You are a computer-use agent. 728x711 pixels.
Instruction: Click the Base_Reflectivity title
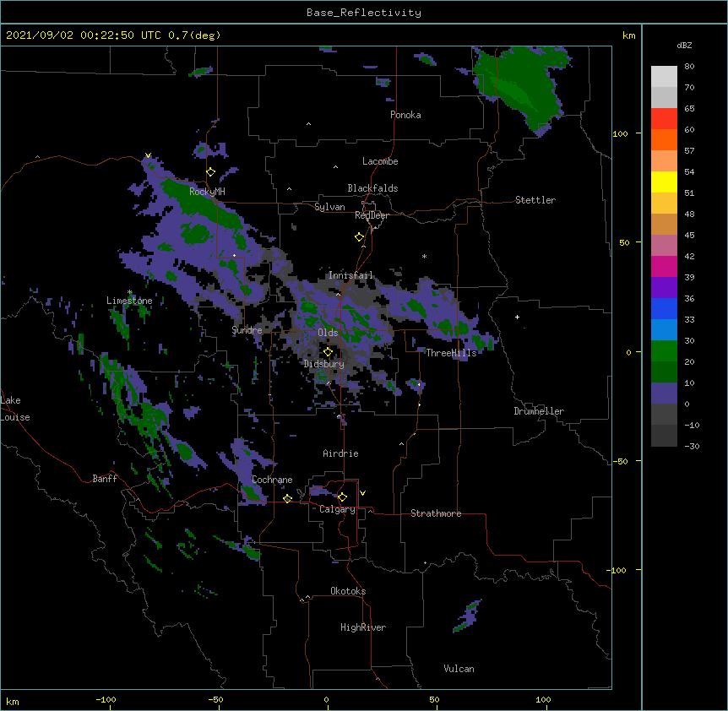click(x=363, y=13)
